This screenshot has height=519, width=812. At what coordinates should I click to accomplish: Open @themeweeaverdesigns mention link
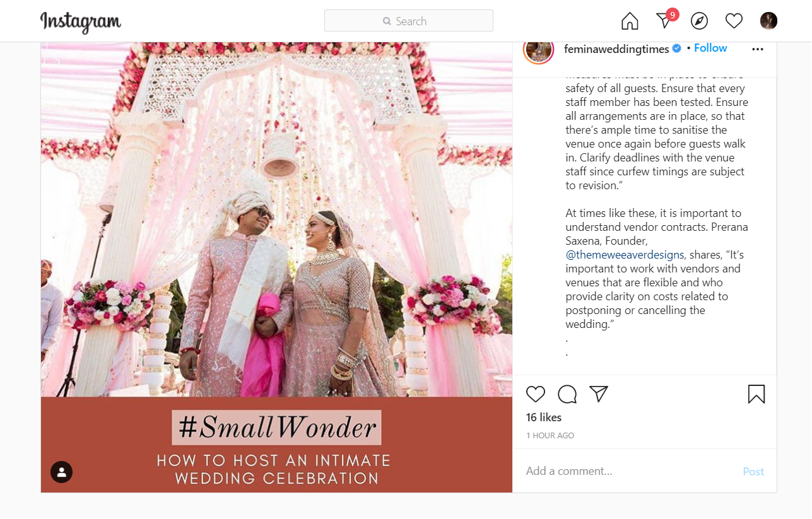point(625,255)
